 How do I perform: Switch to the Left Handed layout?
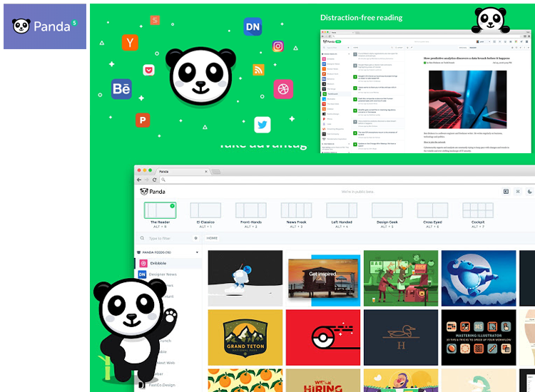(x=342, y=215)
